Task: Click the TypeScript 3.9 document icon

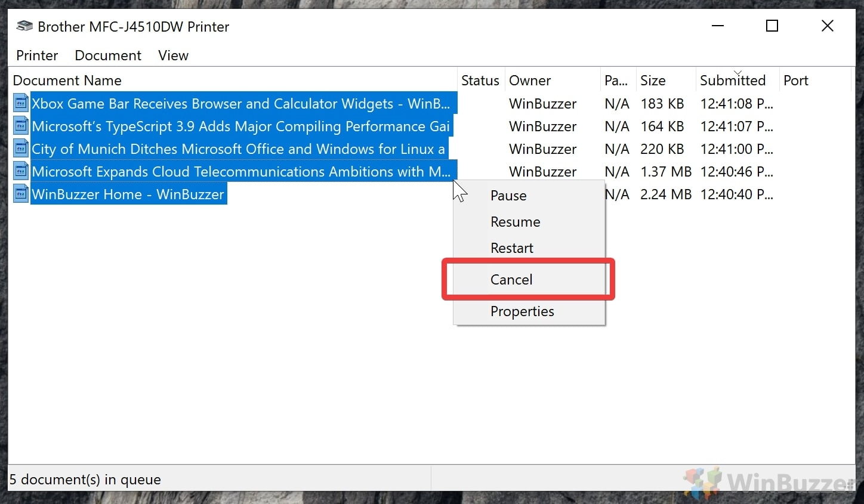Action: click(x=21, y=126)
